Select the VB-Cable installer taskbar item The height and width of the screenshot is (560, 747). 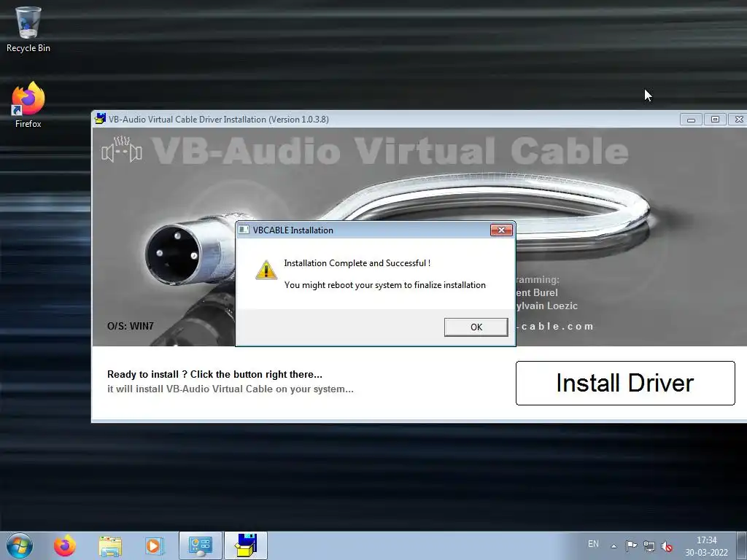[x=246, y=545]
